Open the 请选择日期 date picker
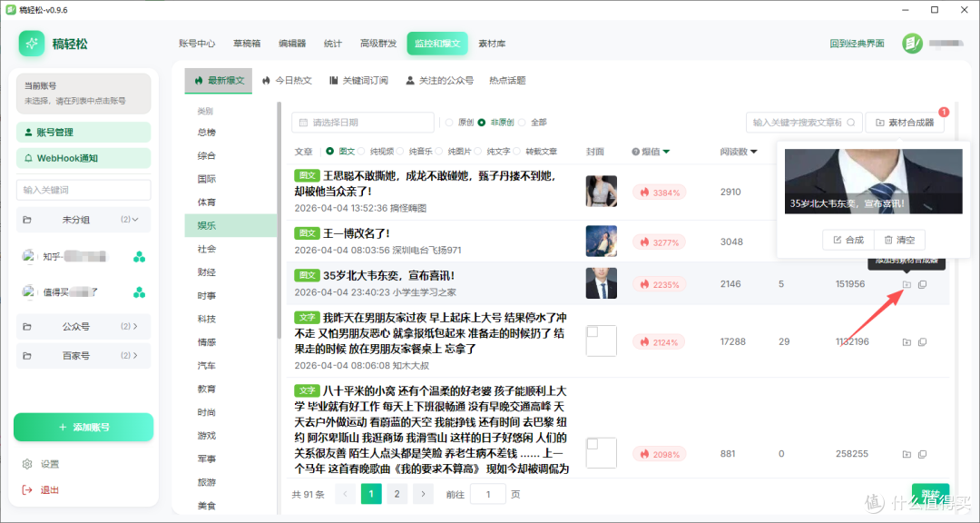This screenshot has height=523, width=980. [362, 123]
